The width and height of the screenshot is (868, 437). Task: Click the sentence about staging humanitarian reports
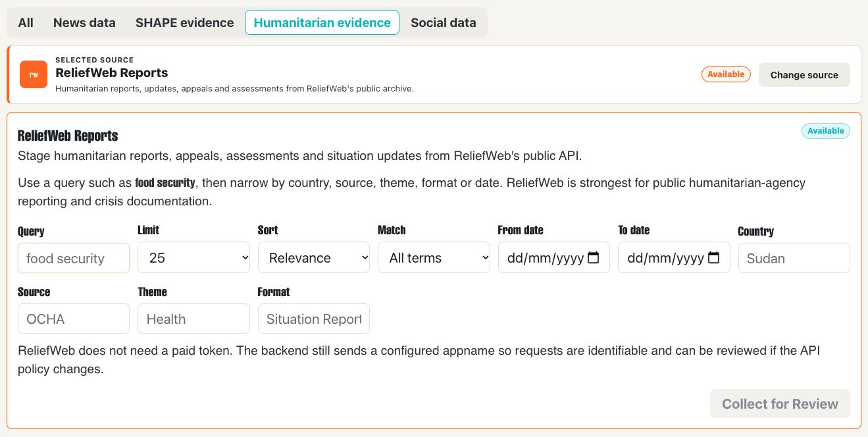click(x=300, y=156)
